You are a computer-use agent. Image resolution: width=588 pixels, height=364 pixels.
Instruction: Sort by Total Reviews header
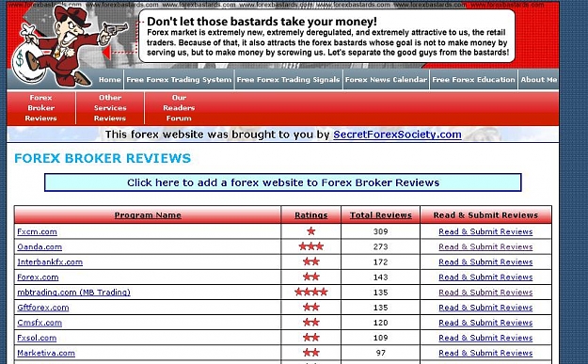click(x=381, y=215)
